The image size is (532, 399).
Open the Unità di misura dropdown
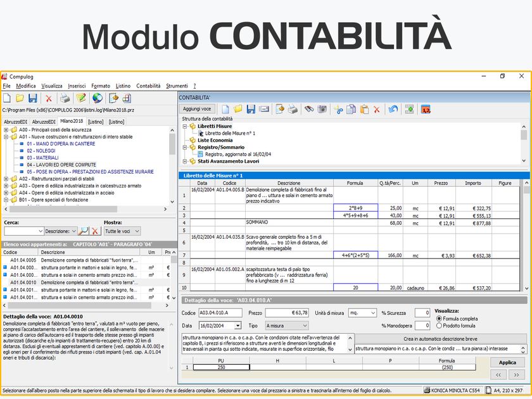point(373,313)
